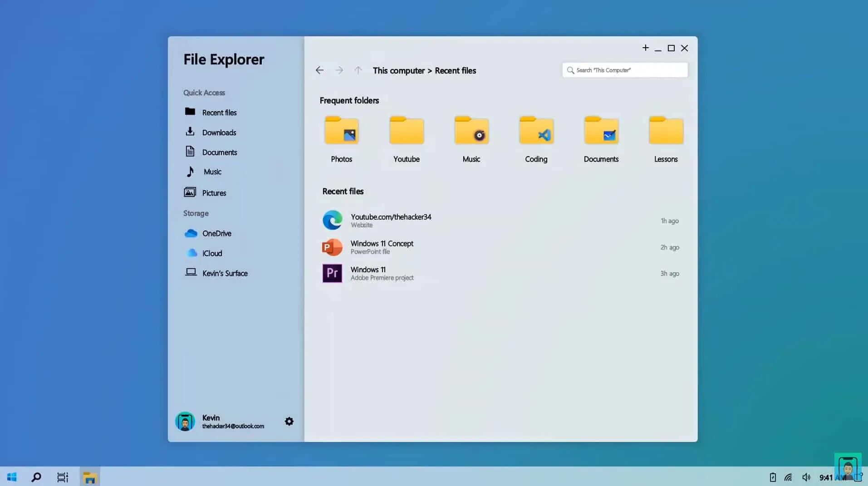The width and height of the screenshot is (868, 486).
Task: Click Recent files in the breadcrumb
Action: pyautogui.click(x=455, y=70)
